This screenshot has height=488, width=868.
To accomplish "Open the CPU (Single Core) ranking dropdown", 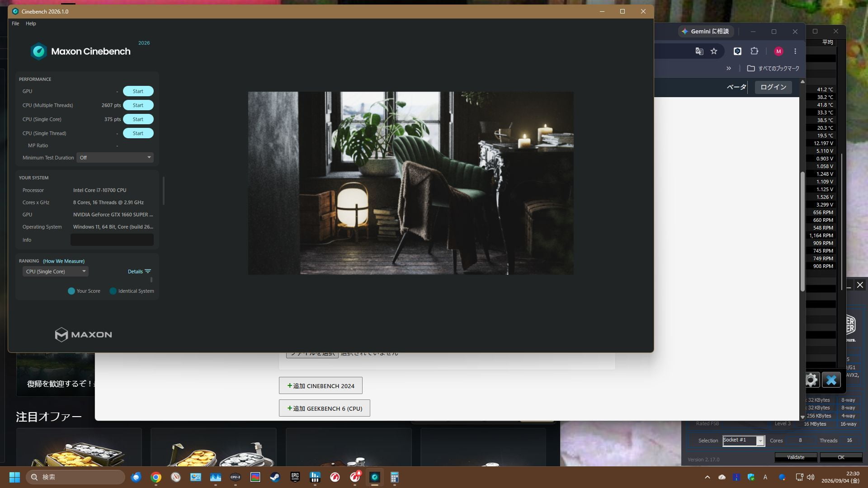I will [x=56, y=272].
